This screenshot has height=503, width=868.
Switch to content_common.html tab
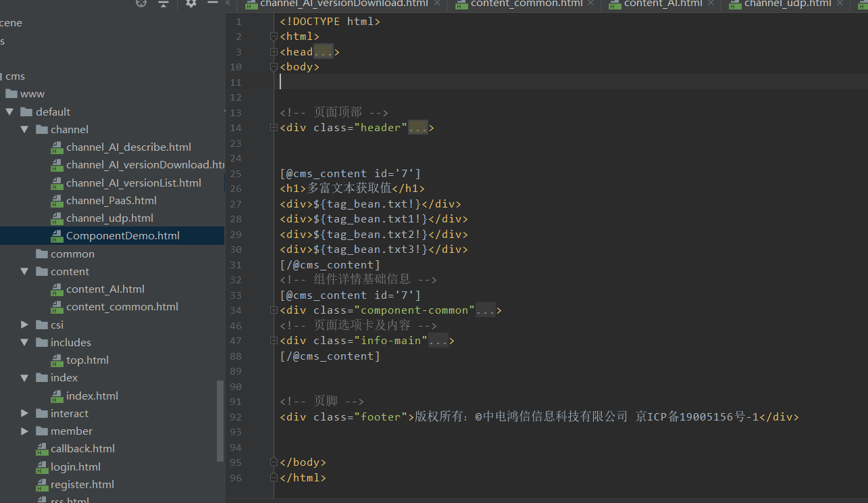(x=526, y=3)
